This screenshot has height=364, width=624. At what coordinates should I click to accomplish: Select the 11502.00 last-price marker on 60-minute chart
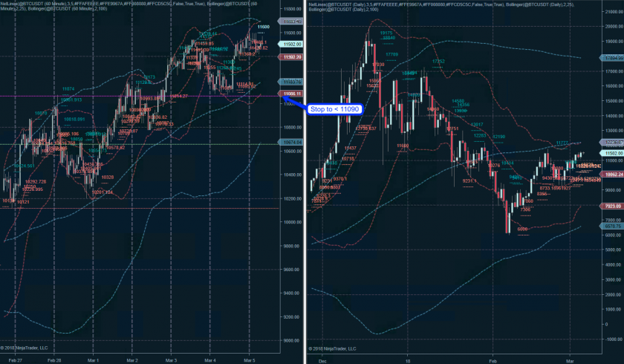point(292,44)
